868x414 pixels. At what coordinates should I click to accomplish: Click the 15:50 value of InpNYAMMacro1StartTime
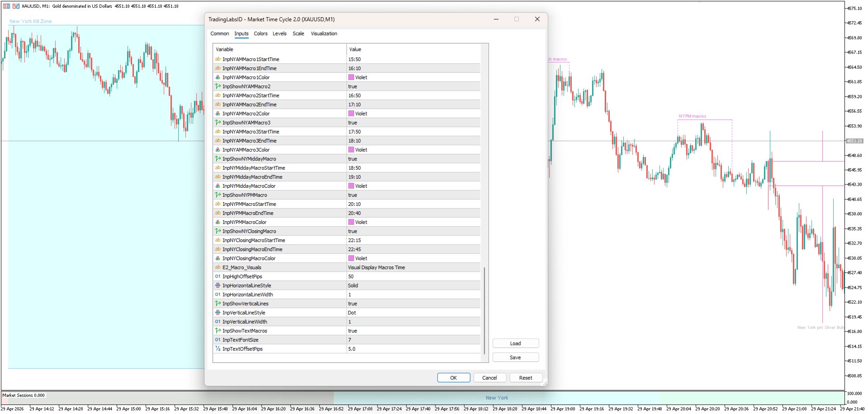(355, 59)
